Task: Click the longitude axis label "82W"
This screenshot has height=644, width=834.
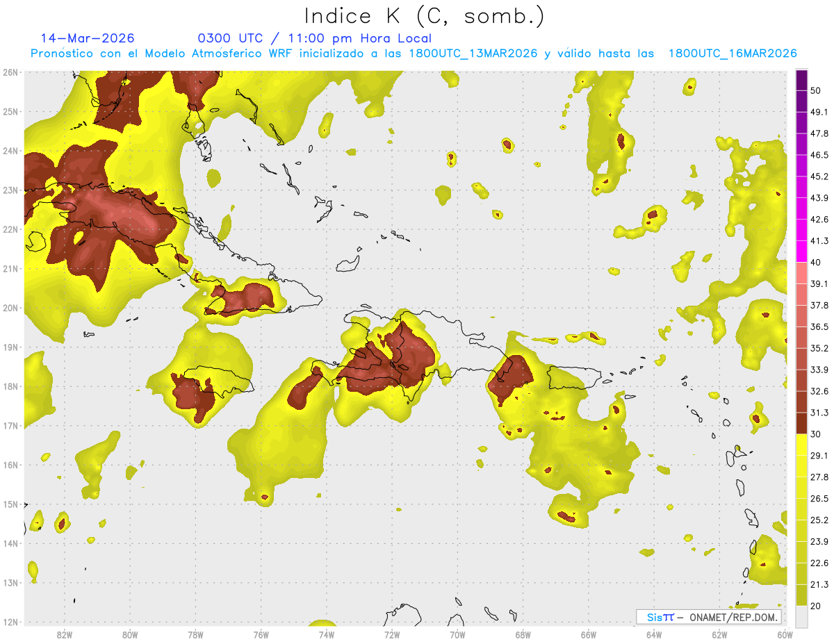Action: coord(65,635)
